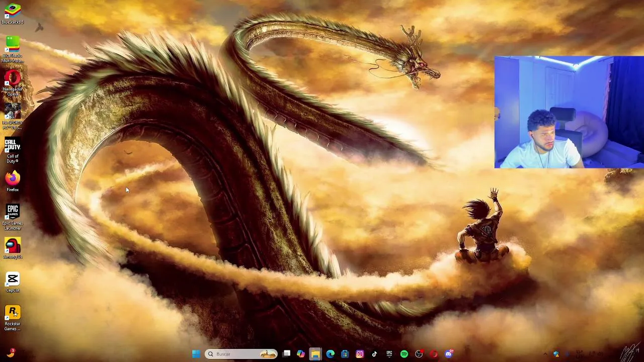The width and height of the screenshot is (644, 362).
Task: Select Firefox desktop shortcut
Action: click(13, 182)
